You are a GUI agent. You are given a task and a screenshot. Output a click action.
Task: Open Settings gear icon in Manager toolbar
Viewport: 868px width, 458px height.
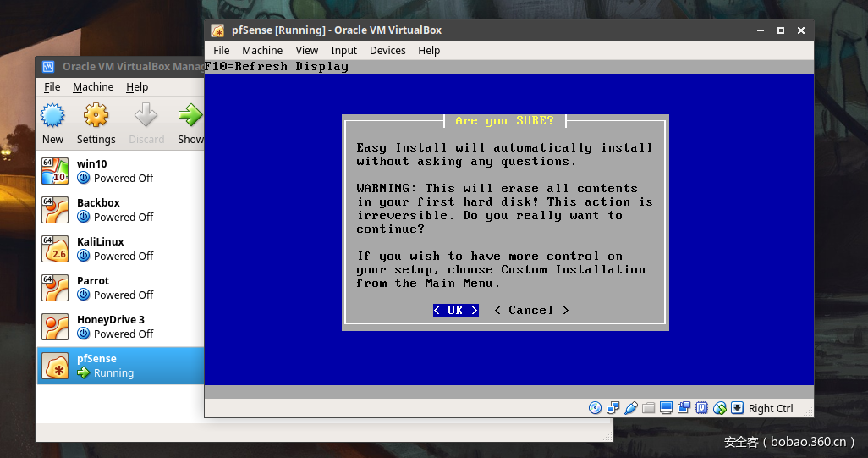[x=96, y=115]
